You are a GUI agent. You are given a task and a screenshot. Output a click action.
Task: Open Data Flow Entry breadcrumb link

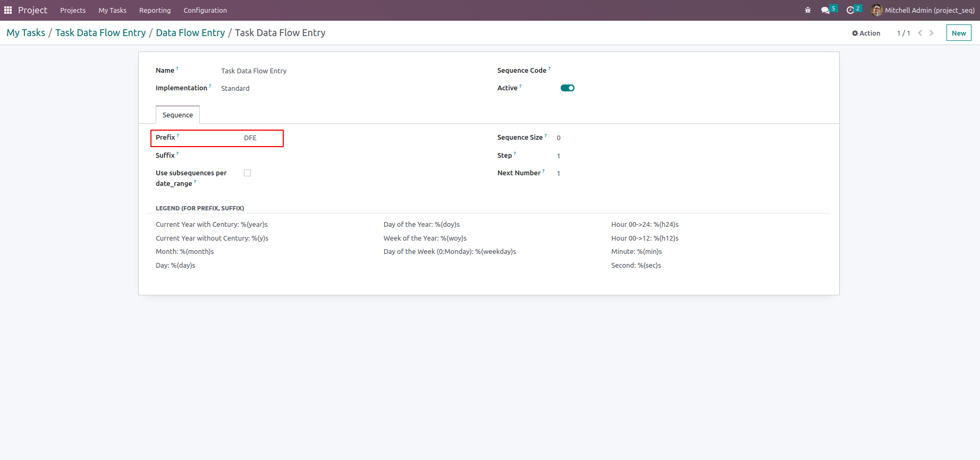click(x=190, y=33)
